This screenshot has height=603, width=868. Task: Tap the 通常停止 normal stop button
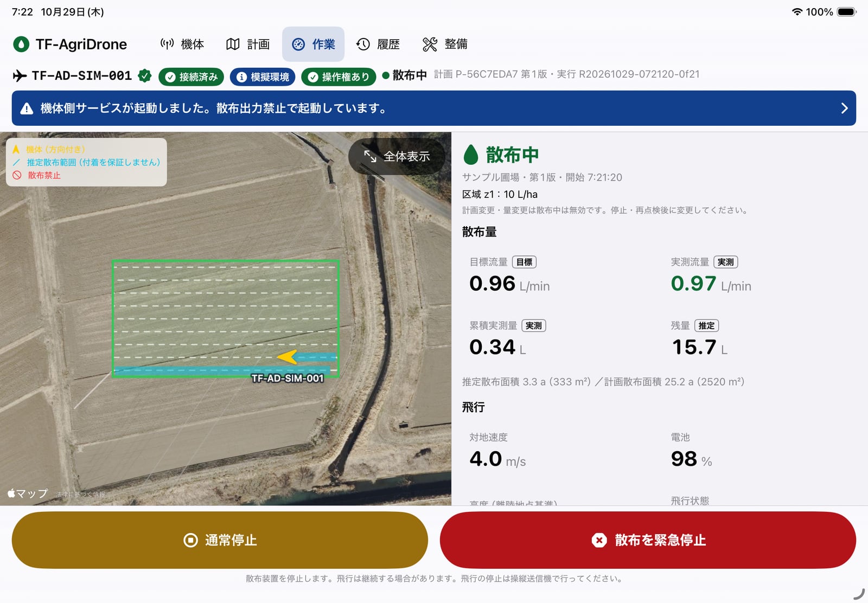(x=220, y=540)
